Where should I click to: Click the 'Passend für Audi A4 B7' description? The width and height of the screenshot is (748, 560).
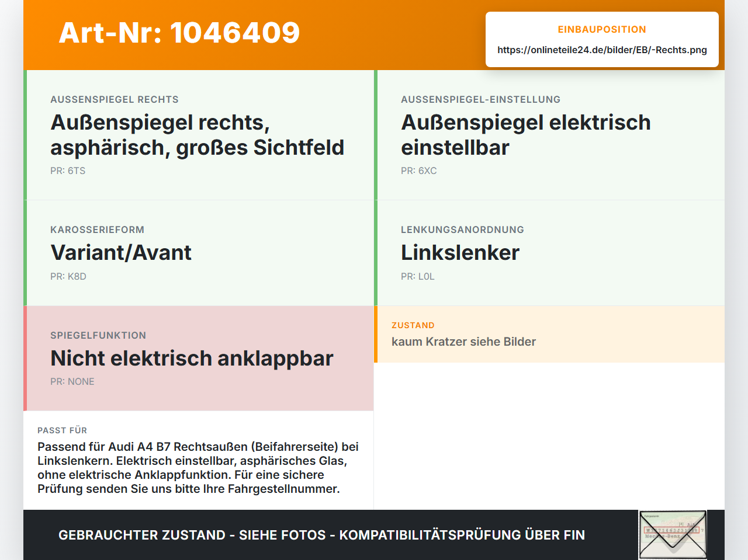[x=198, y=468]
